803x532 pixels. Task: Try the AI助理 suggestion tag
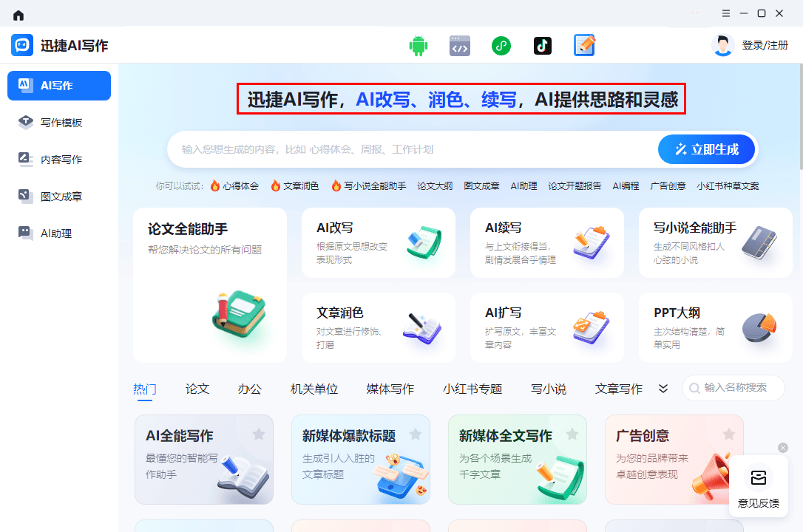pyautogui.click(x=524, y=185)
